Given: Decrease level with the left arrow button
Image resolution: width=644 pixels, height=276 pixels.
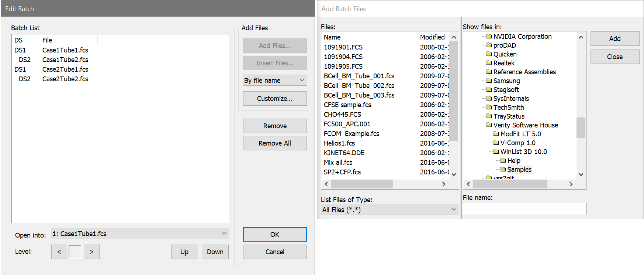Looking at the screenshot, I should 59,252.
